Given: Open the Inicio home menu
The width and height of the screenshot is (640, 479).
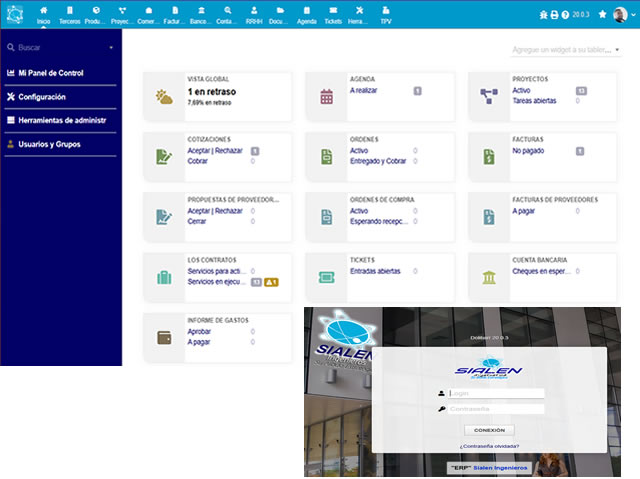Looking at the screenshot, I should tap(43, 14).
